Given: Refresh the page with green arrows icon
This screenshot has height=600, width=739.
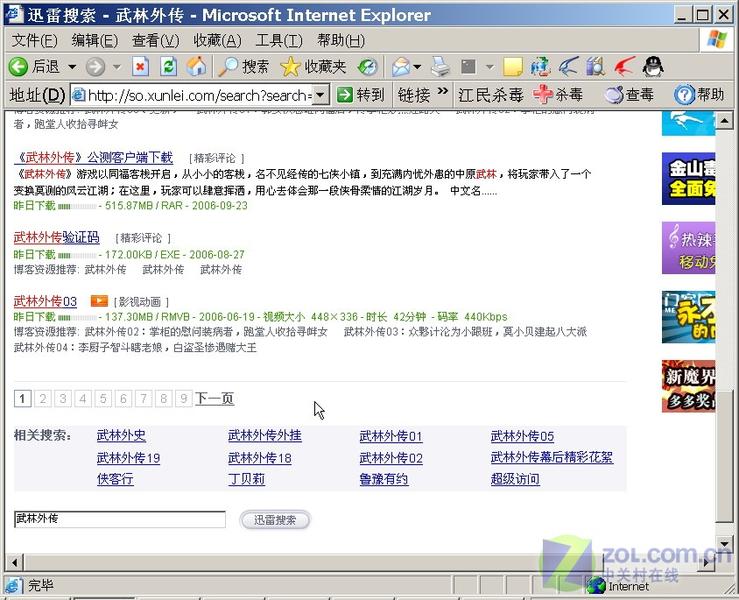Looking at the screenshot, I should coord(168,66).
